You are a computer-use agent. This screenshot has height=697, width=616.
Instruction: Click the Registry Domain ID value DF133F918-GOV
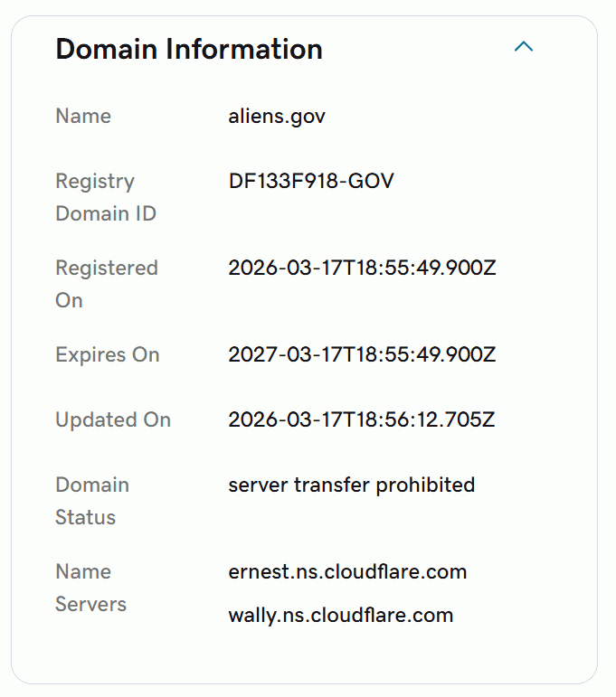(x=311, y=182)
